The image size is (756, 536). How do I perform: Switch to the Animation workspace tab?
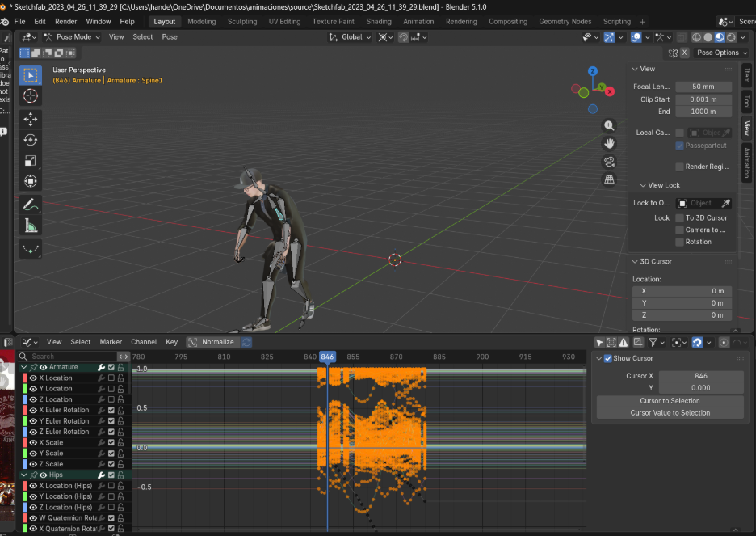pyautogui.click(x=418, y=22)
